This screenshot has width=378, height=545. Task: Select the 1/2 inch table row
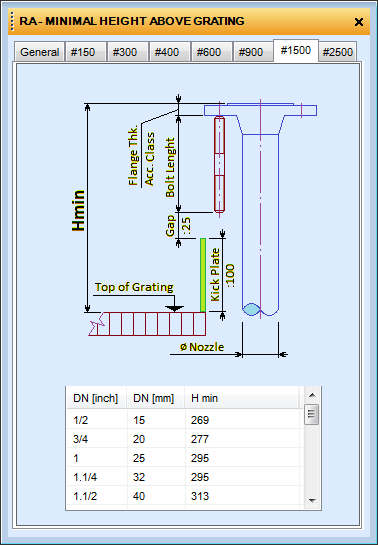click(185, 420)
